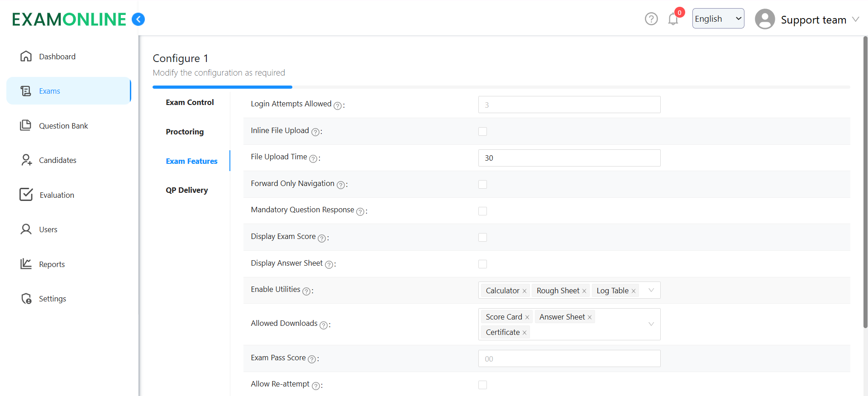Click help icon beside Login Attempts Allowed
Image resolution: width=868 pixels, height=396 pixels.
pyautogui.click(x=337, y=105)
